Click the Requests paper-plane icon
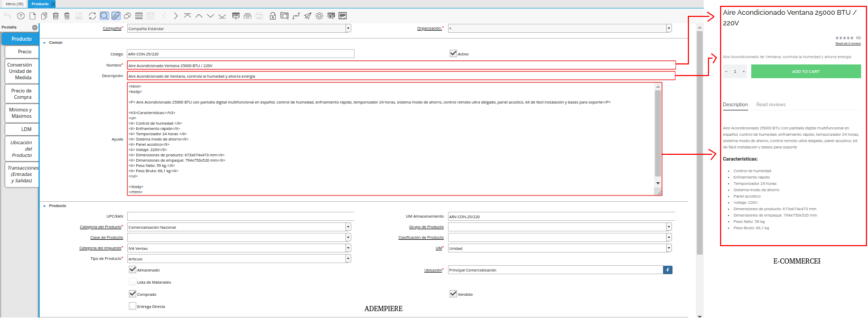The image size is (868, 318). click(x=307, y=16)
